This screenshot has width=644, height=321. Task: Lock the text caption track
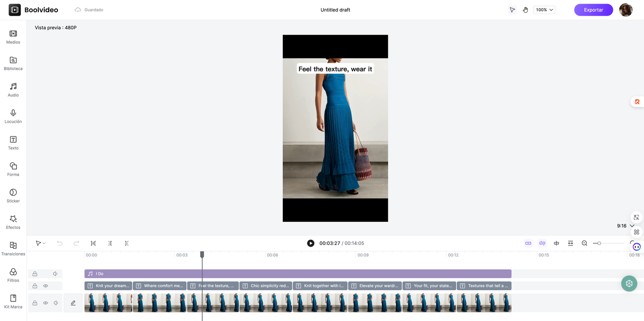point(35,286)
